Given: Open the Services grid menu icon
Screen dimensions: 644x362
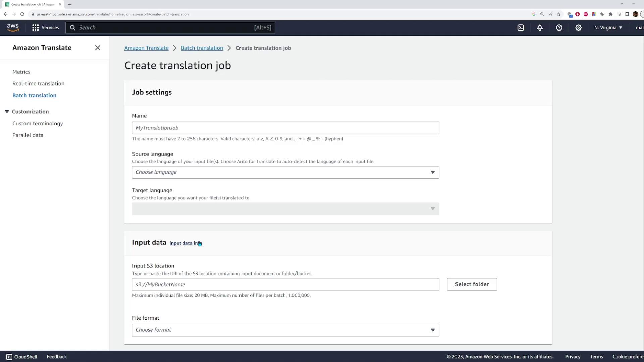Looking at the screenshot, I should (x=35, y=28).
